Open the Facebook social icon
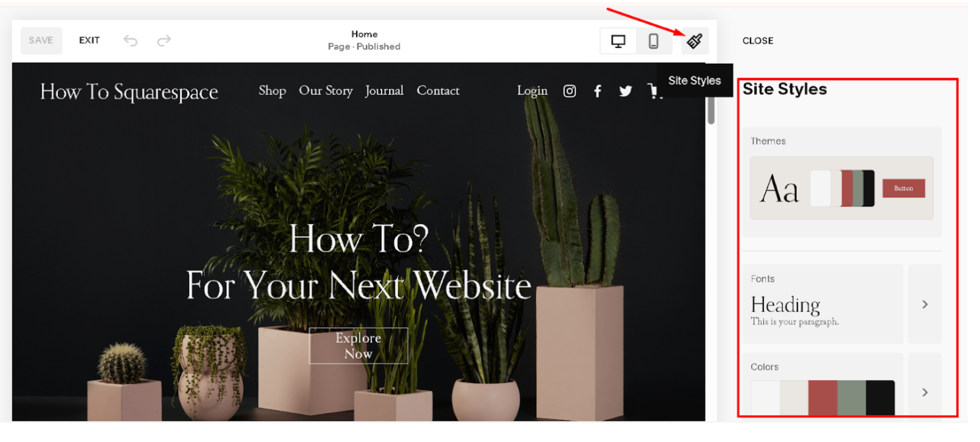 tap(598, 91)
